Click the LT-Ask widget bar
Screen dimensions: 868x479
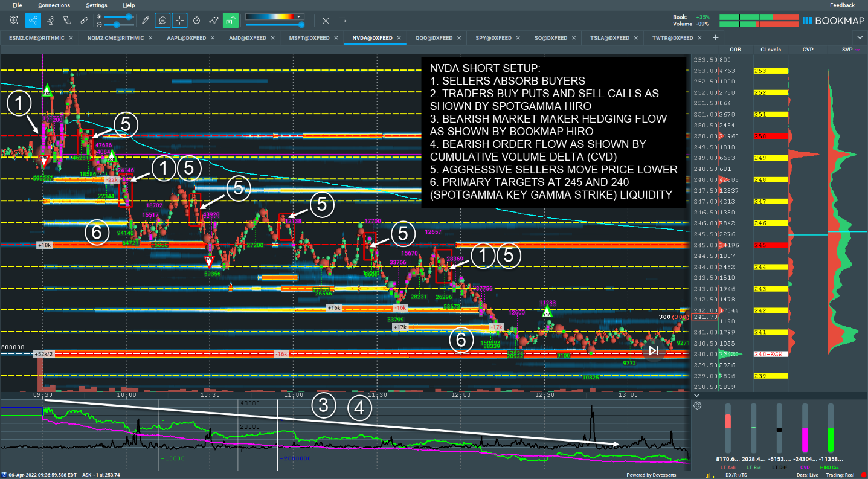pyautogui.click(x=728, y=429)
